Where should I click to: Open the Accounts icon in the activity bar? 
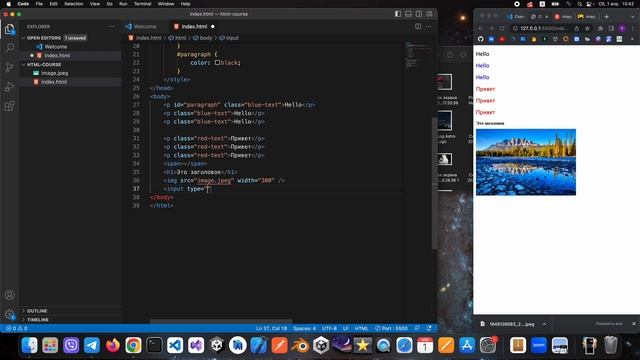pyautogui.click(x=9, y=295)
